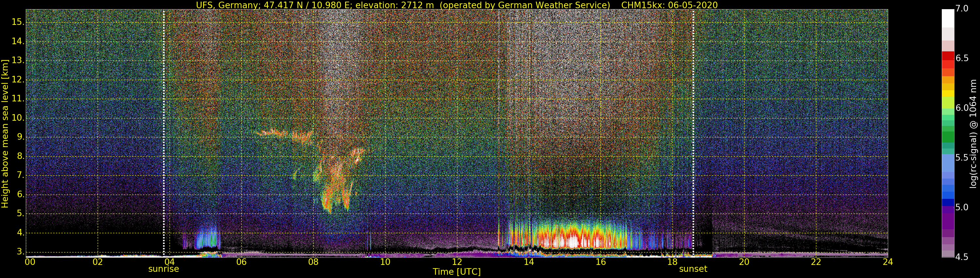980x278 pixels.
Task: Click the 24 time tick label
Action: pyautogui.click(x=888, y=262)
